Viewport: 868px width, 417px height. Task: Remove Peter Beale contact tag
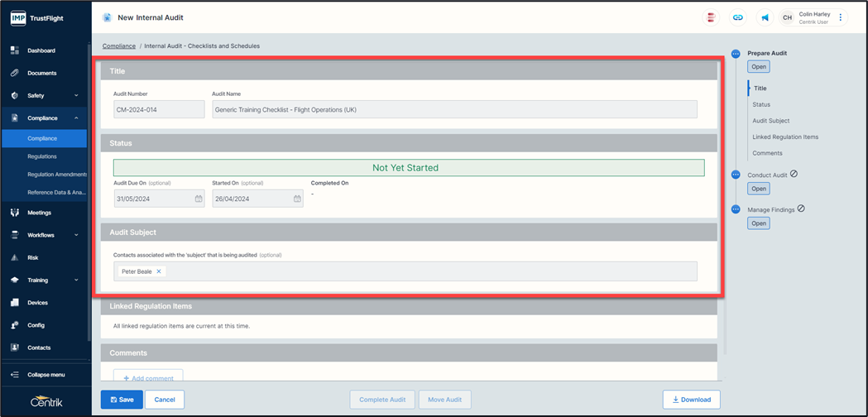pos(158,271)
